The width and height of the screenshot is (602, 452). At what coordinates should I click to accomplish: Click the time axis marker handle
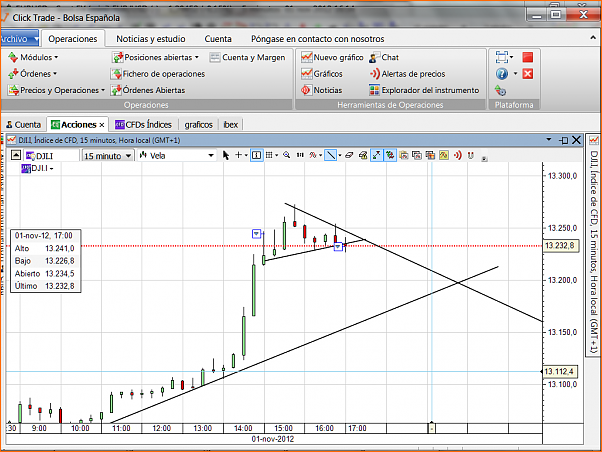[432, 427]
